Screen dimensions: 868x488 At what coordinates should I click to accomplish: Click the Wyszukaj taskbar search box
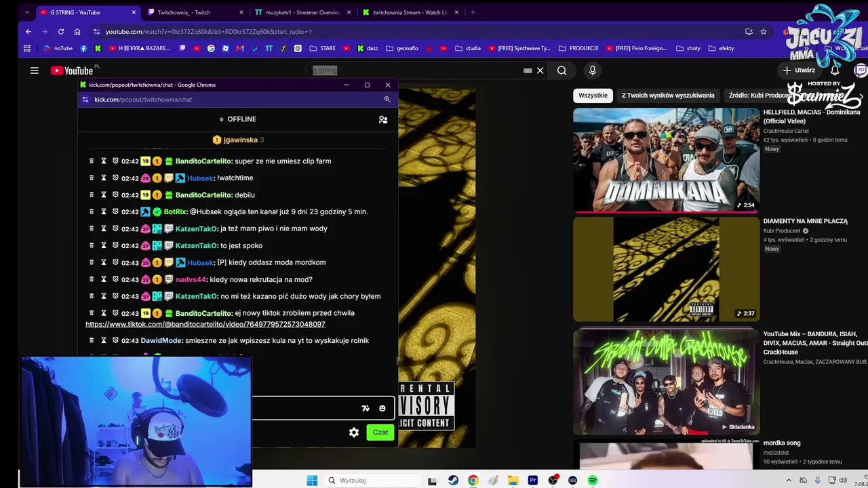point(372,481)
